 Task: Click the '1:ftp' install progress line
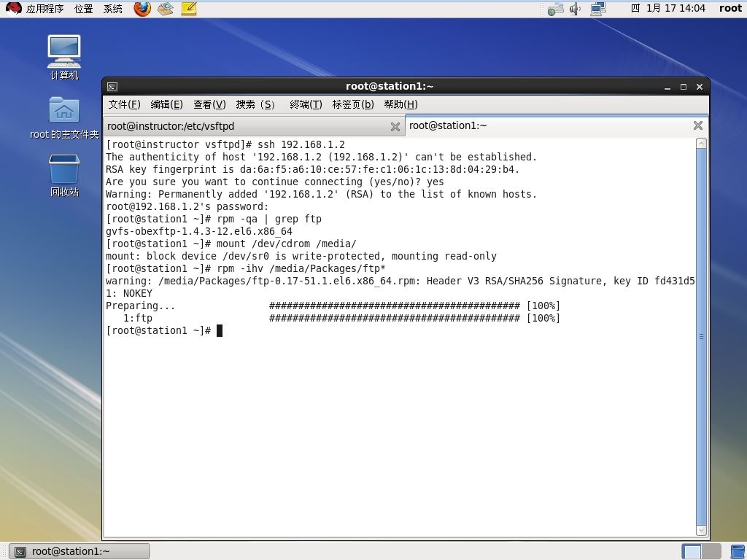tap(341, 318)
